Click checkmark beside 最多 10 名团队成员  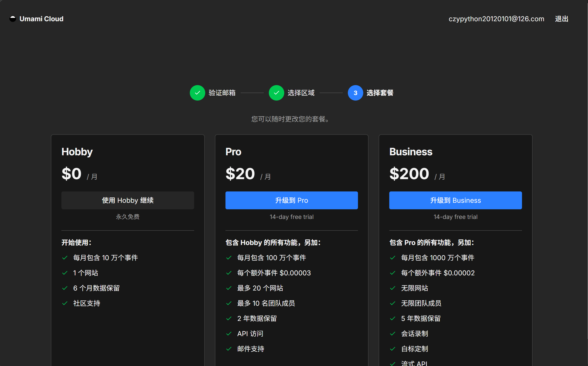(229, 303)
